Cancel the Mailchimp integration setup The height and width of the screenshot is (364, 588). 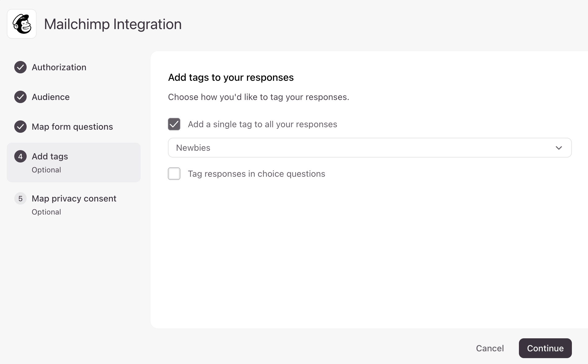tap(490, 348)
